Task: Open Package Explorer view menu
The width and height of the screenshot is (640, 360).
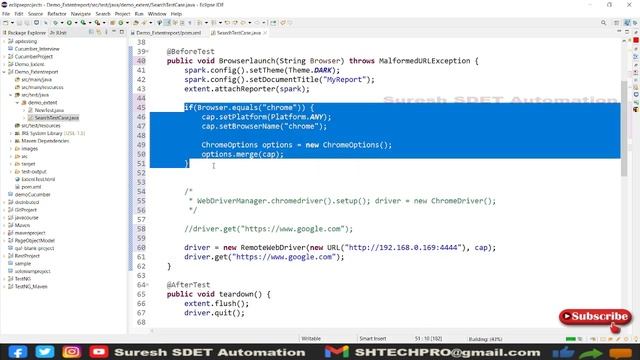Action: 107,32
